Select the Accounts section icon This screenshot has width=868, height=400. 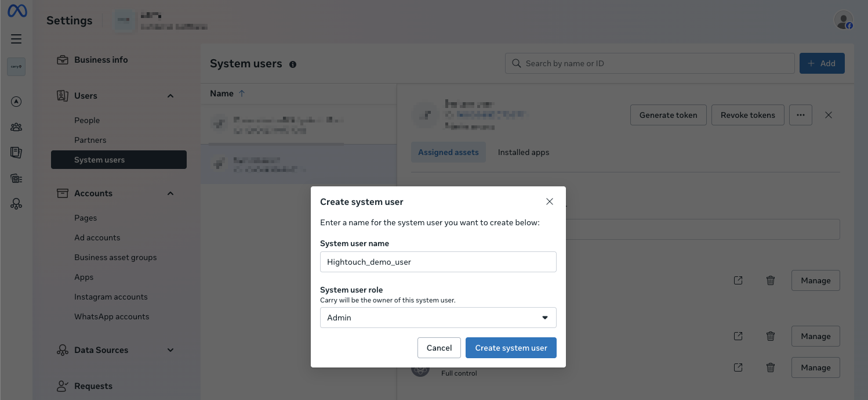tap(63, 193)
